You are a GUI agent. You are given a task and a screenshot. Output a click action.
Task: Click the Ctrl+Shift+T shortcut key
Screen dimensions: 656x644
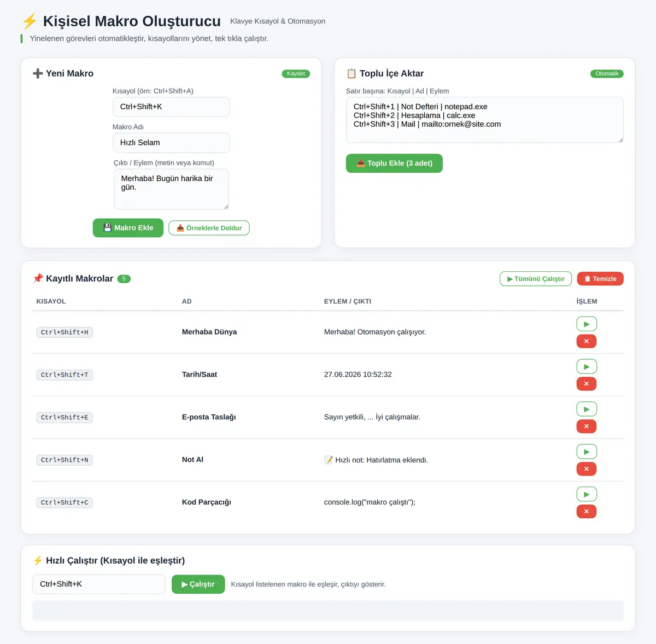tap(65, 375)
